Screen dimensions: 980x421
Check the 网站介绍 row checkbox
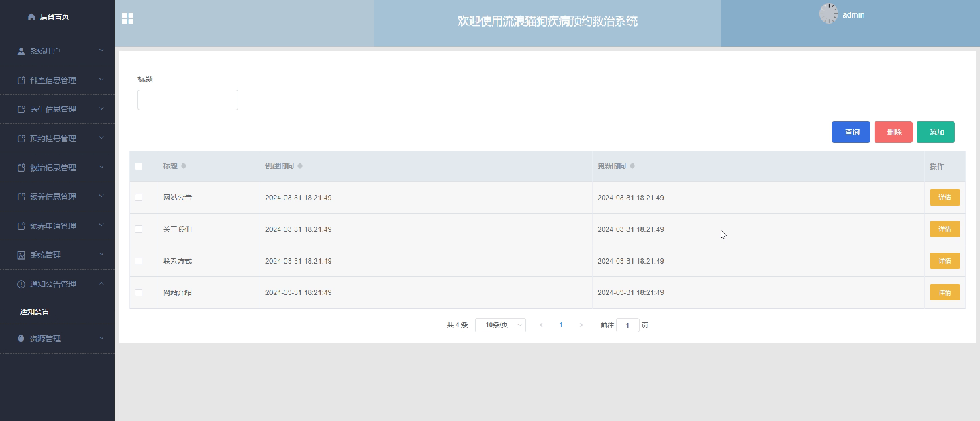pyautogui.click(x=139, y=292)
